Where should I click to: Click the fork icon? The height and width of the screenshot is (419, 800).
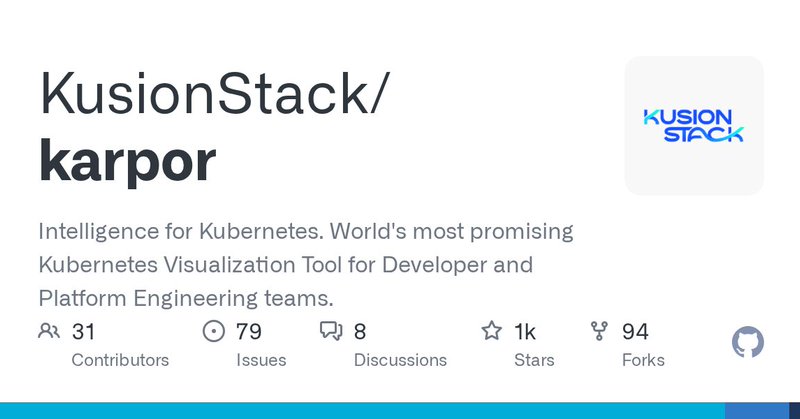(599, 331)
